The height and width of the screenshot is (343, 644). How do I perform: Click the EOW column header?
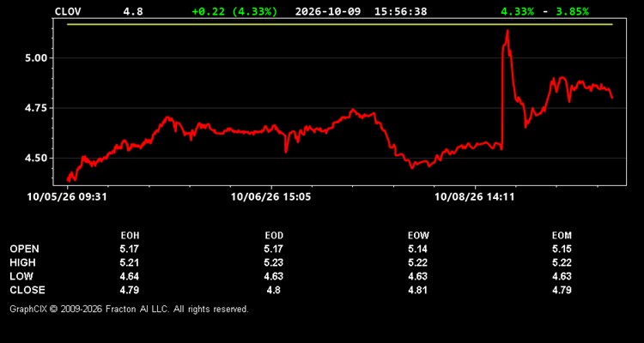point(417,236)
